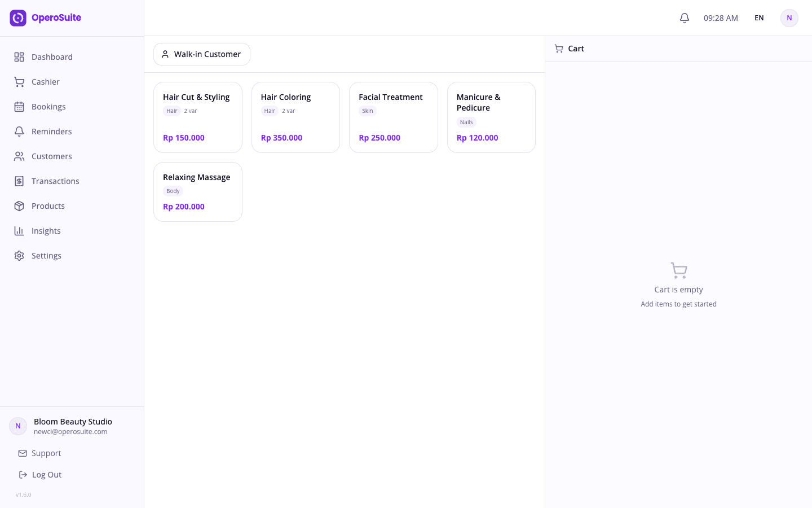Click the OperoSuite logo
The width and height of the screenshot is (812, 508).
45,18
